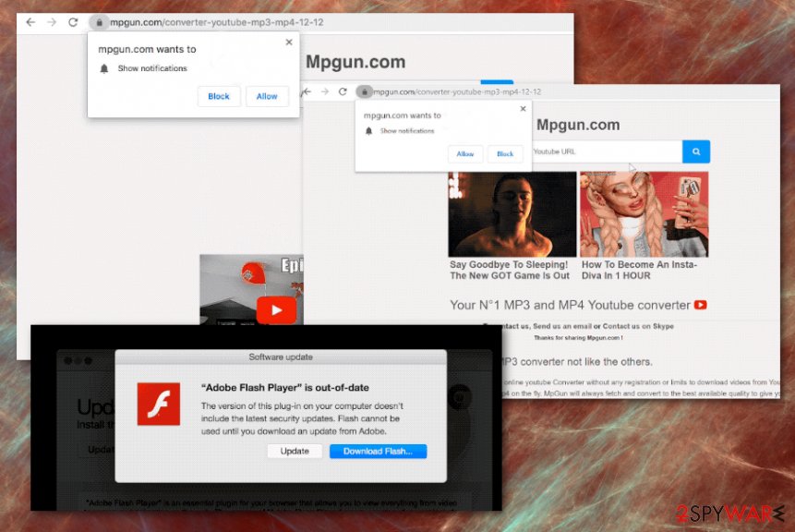Click the Software update dialog title bar
Image resolution: width=795 pixels, height=532 pixels.
click(x=281, y=357)
